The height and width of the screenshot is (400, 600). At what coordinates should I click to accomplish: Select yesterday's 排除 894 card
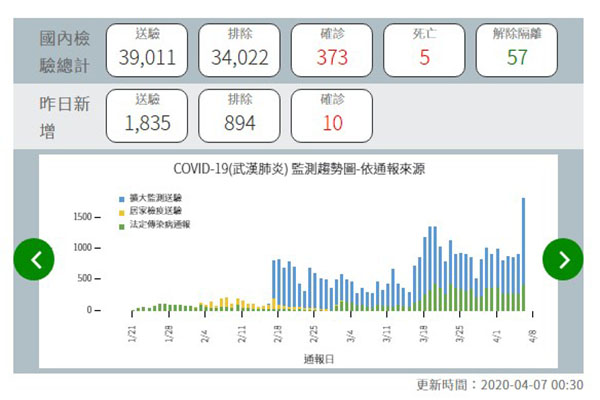click(x=239, y=114)
